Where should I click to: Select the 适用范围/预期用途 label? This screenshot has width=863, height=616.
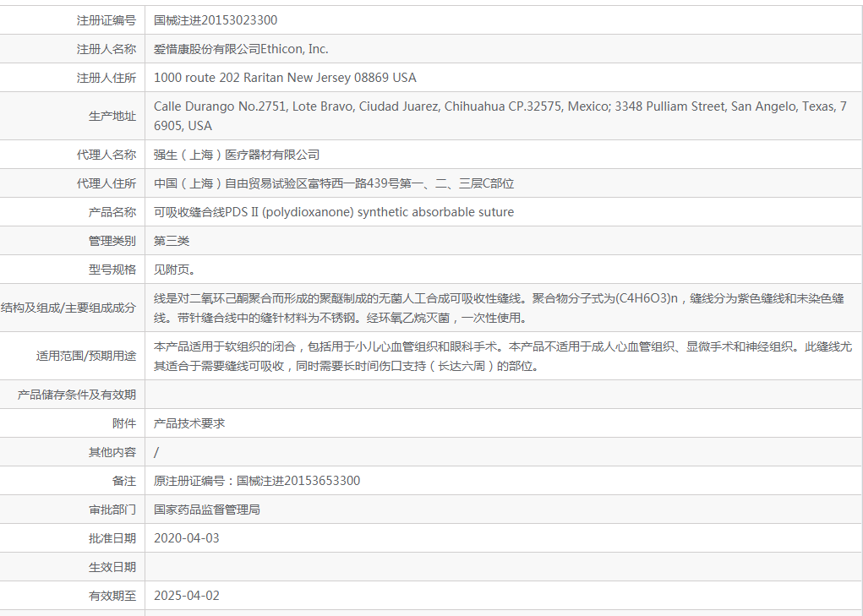86,356
